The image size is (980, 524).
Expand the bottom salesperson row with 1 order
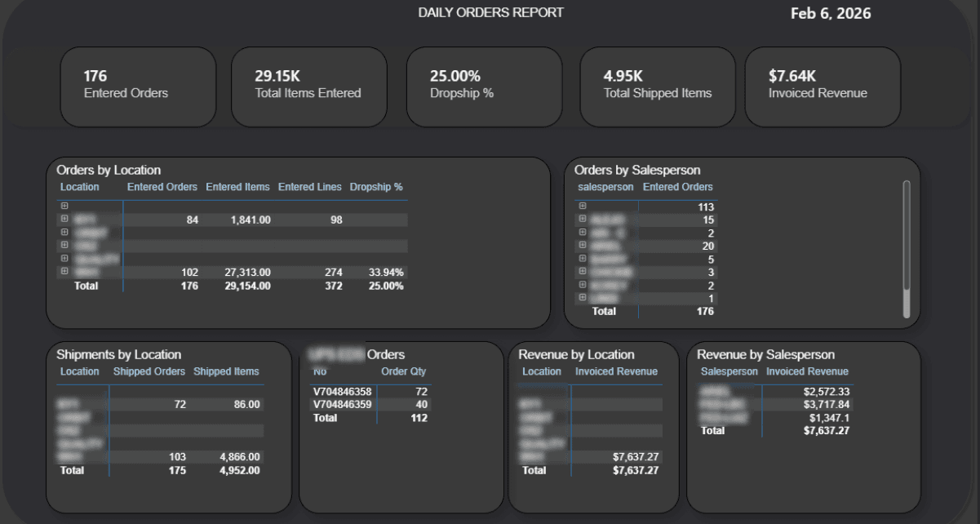point(581,299)
